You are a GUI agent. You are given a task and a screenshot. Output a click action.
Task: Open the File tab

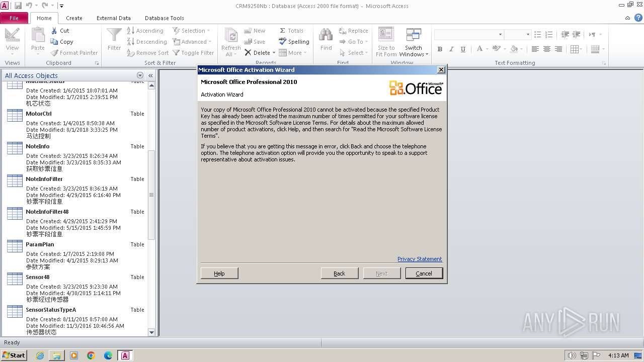(14, 18)
